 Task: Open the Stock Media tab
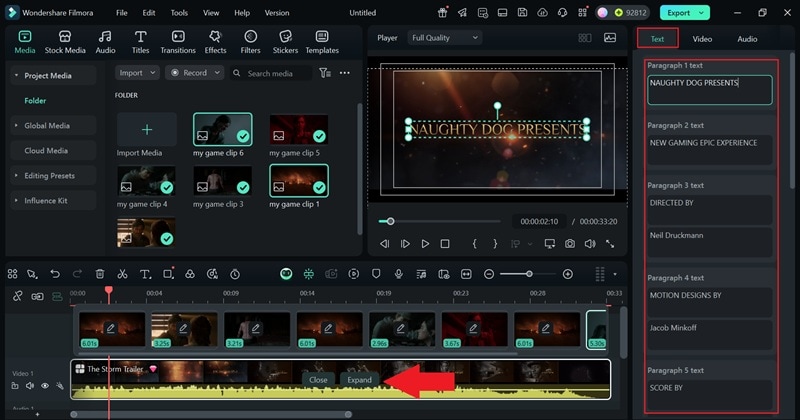click(65, 42)
